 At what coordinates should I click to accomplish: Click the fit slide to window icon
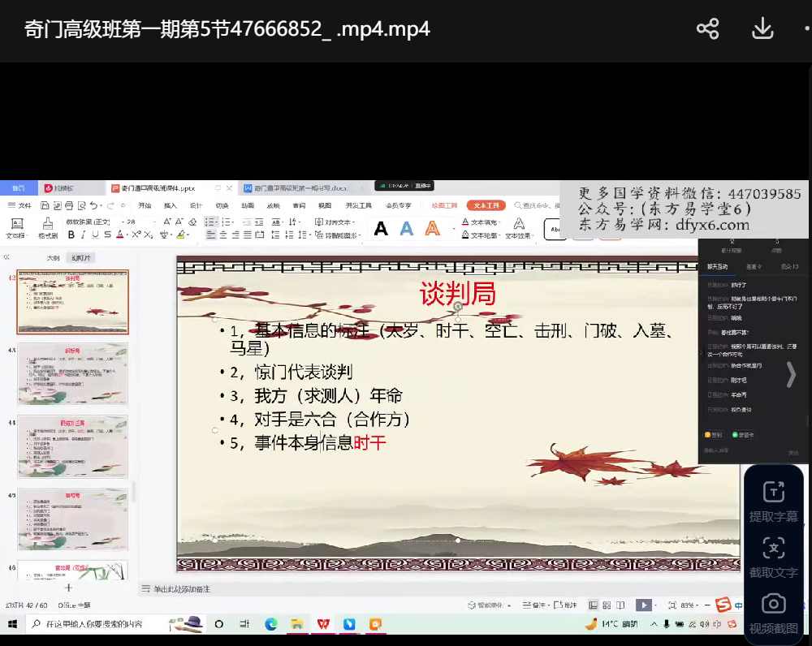(672, 605)
